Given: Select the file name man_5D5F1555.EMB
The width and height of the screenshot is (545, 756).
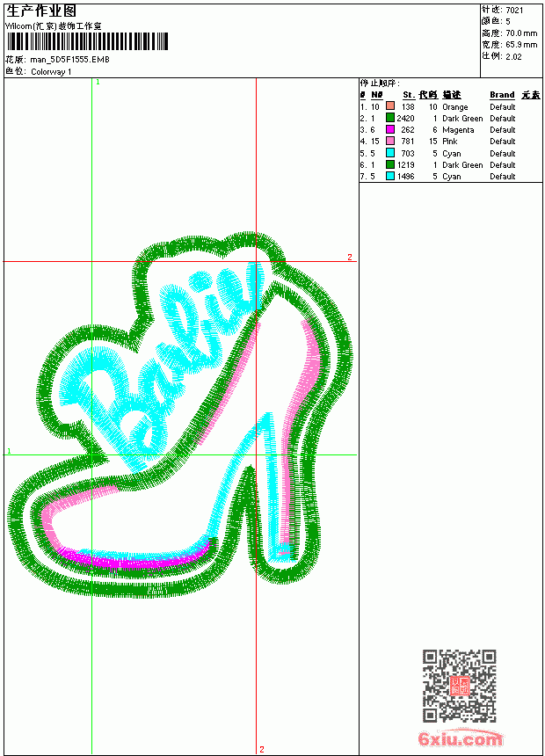Looking at the screenshot, I should pos(70,60).
